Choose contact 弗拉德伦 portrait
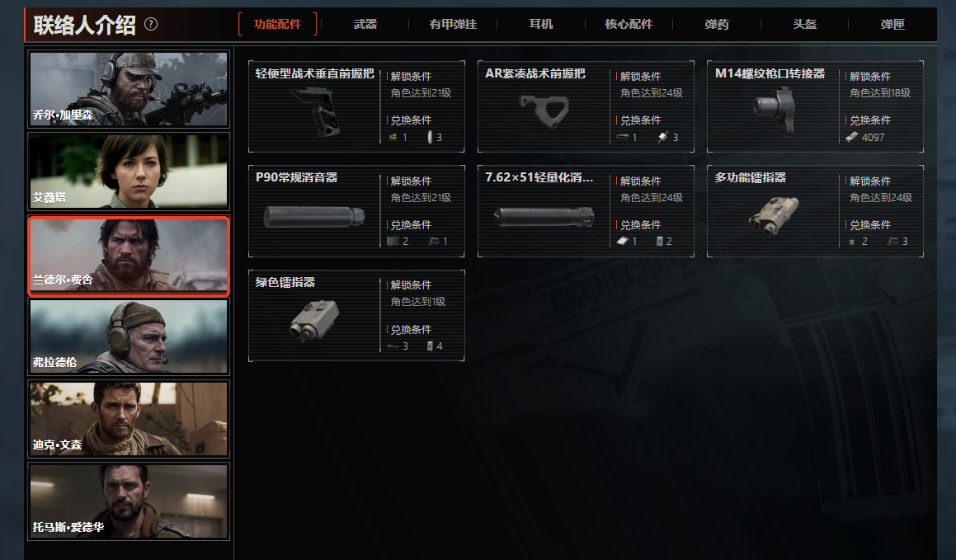Screen dimensions: 956x560 [x=129, y=336]
